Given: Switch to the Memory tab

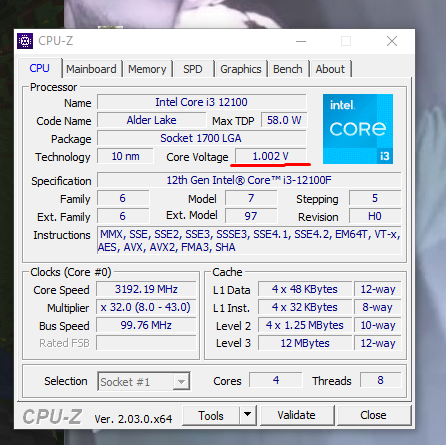Looking at the screenshot, I should [x=147, y=69].
